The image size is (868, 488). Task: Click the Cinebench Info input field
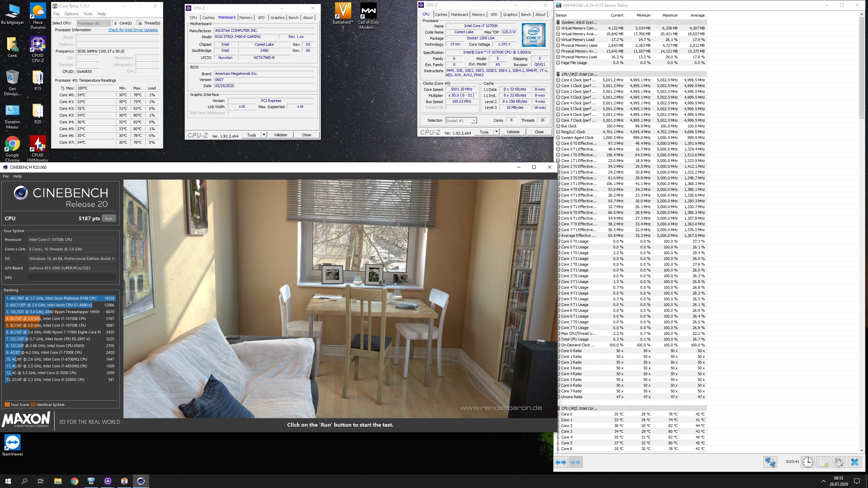click(x=72, y=278)
